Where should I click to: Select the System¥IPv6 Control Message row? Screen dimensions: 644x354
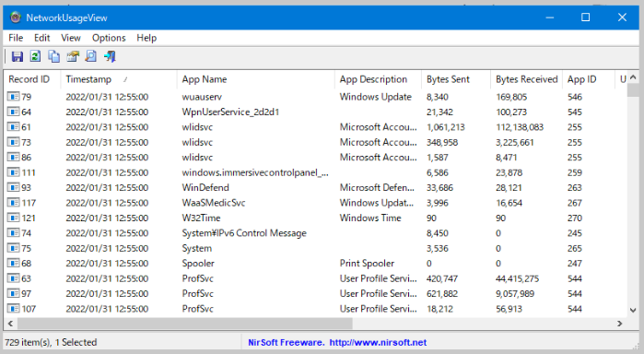(x=315, y=233)
